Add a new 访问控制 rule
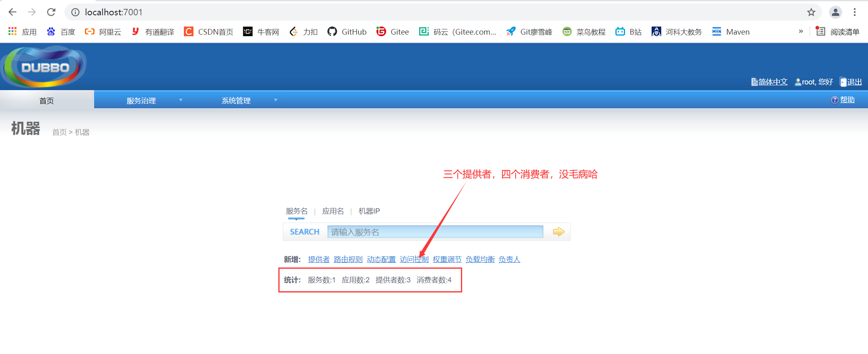Image resolution: width=868 pixels, height=354 pixels. [414, 259]
